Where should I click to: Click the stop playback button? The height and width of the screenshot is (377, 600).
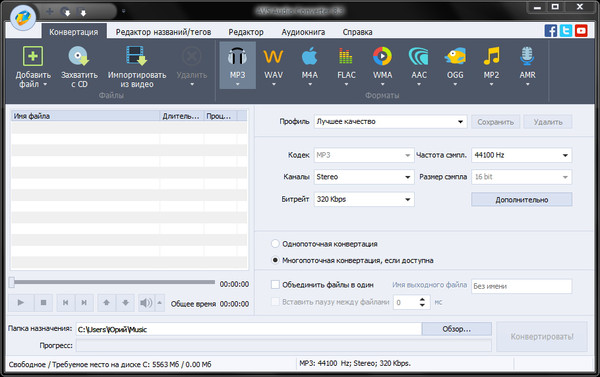(44, 303)
